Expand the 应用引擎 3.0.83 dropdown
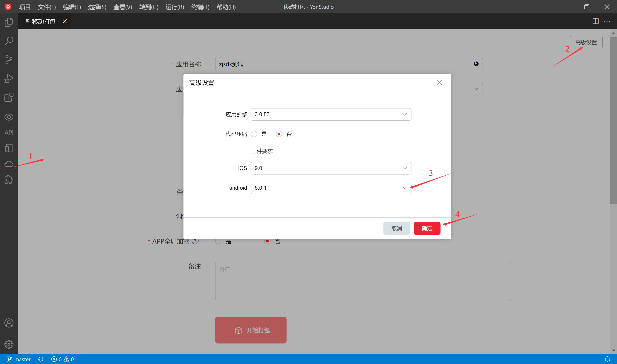 331,114
